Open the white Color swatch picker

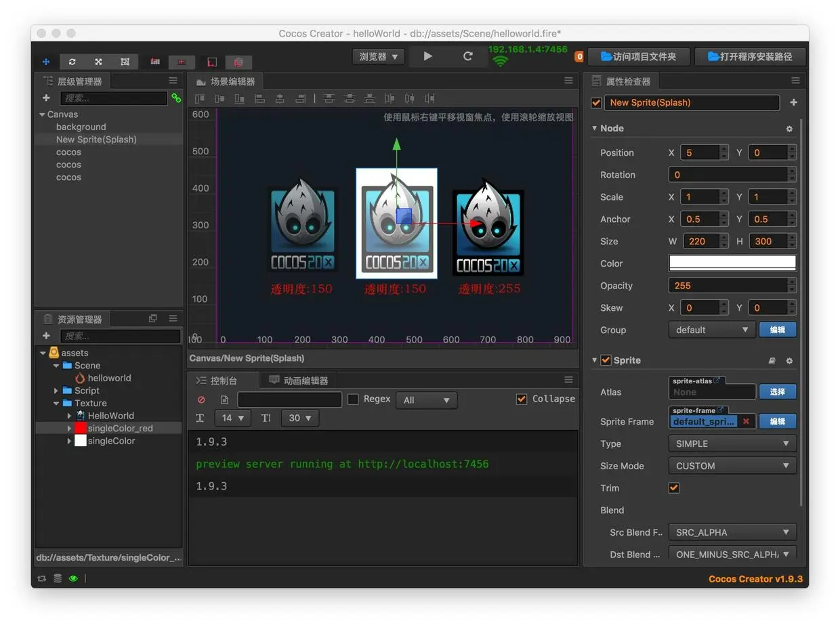732,263
